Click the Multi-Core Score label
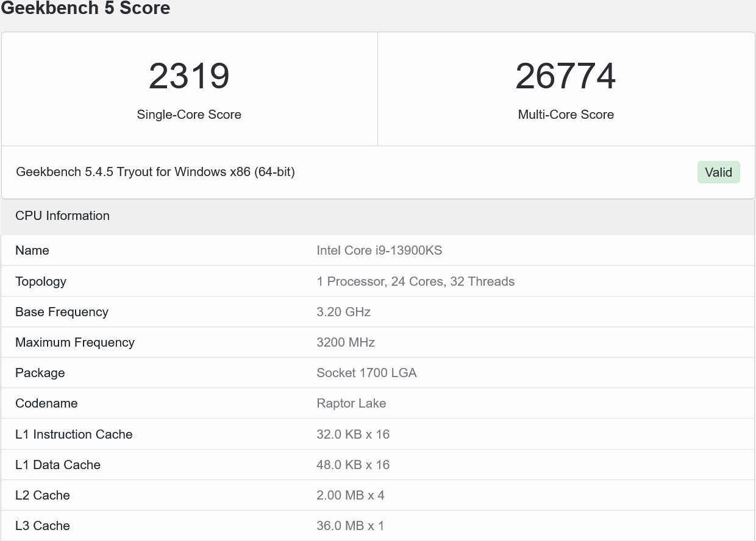Viewport: 756px width, 541px height. 565,115
